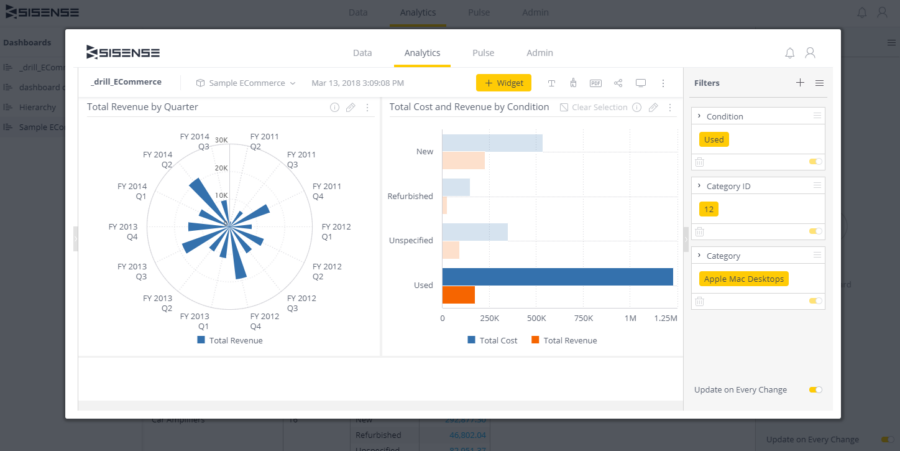Click the background window user profile icon

pos(882,12)
